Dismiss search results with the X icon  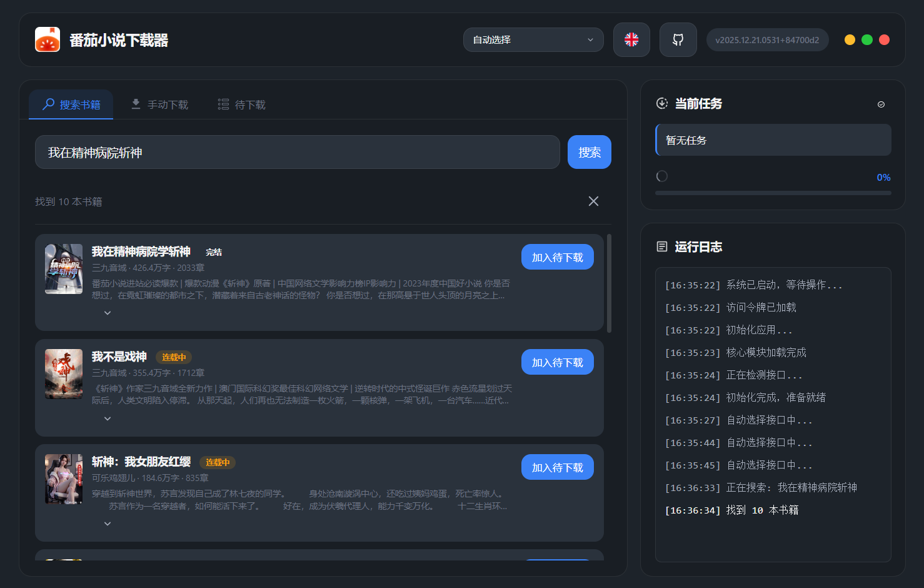[593, 201]
